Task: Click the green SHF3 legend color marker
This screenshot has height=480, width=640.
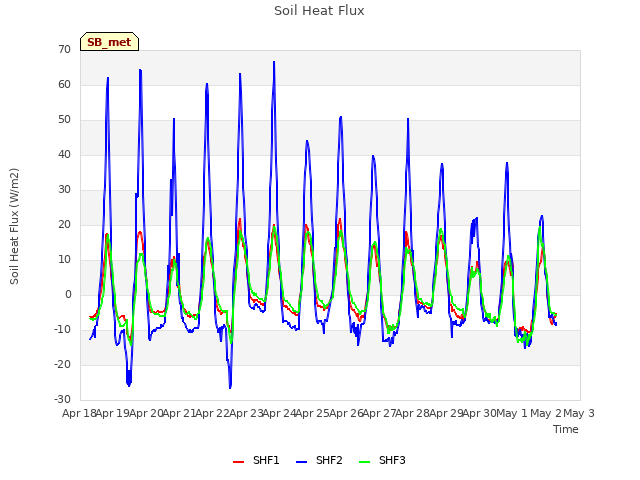Action: 364,462
